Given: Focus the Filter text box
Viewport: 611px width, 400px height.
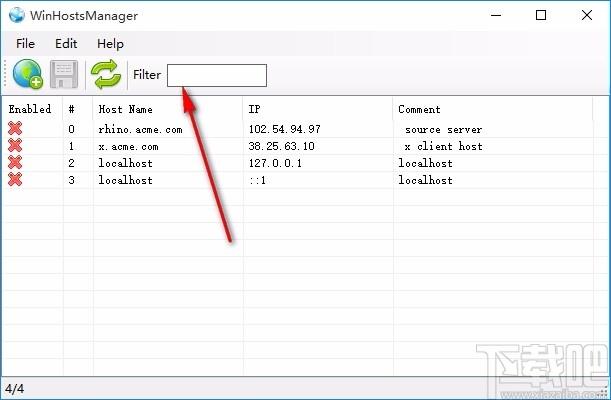Looking at the screenshot, I should [x=217, y=75].
